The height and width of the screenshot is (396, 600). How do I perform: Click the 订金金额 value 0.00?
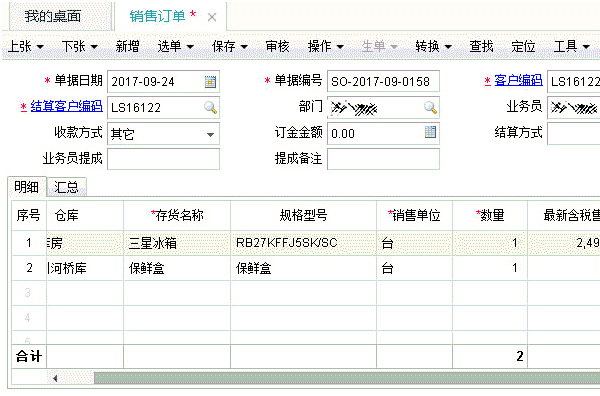point(343,134)
